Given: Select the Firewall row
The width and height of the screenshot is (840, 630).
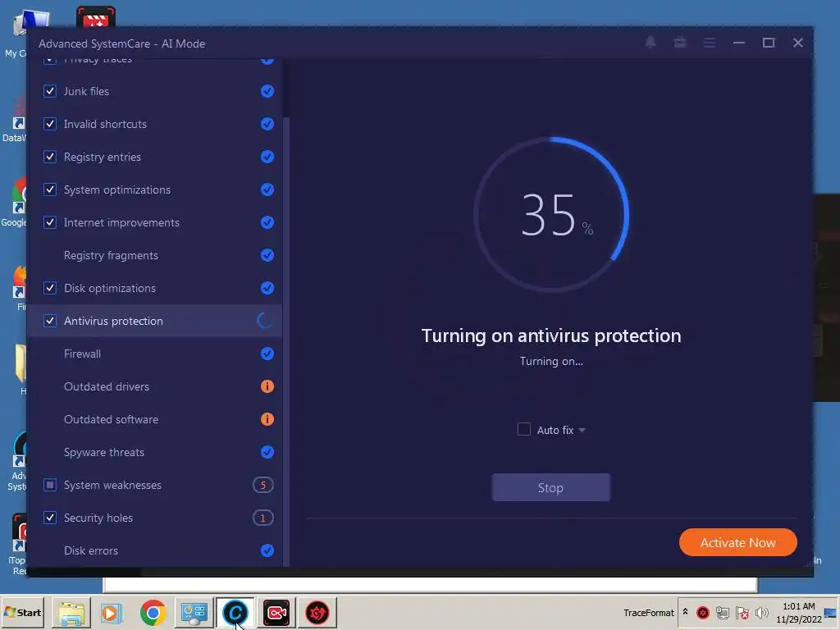Looking at the screenshot, I should pyautogui.click(x=155, y=354).
